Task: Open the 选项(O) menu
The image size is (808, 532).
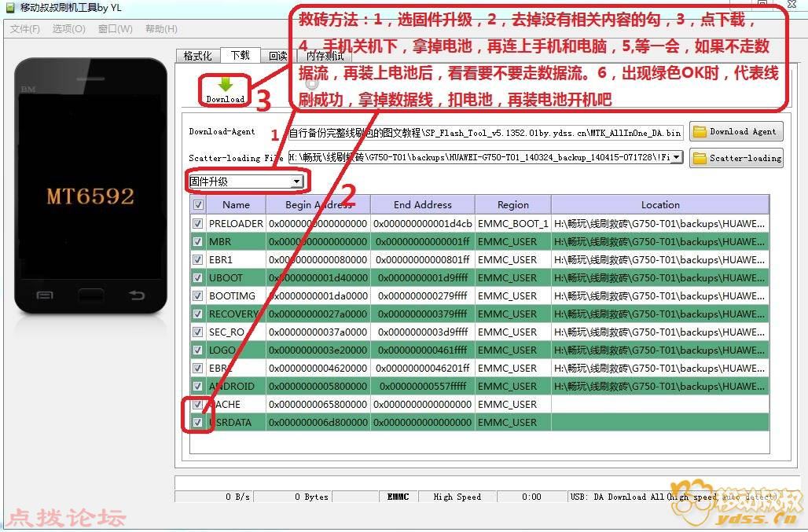Action: pos(69,29)
